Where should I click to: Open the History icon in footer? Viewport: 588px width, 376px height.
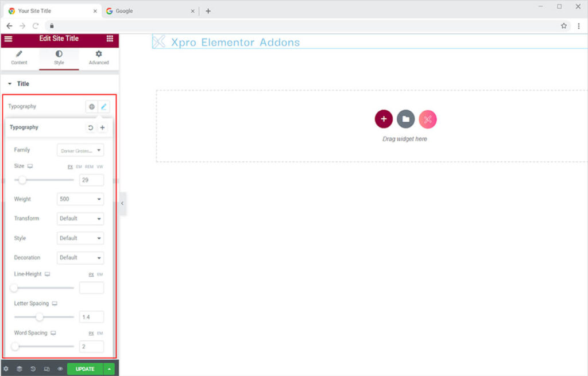pos(33,369)
